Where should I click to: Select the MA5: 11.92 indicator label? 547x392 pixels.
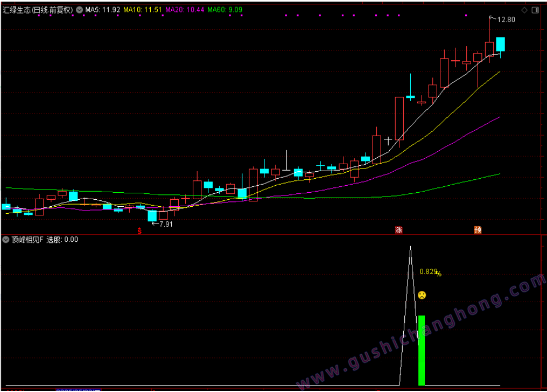[x=102, y=10]
